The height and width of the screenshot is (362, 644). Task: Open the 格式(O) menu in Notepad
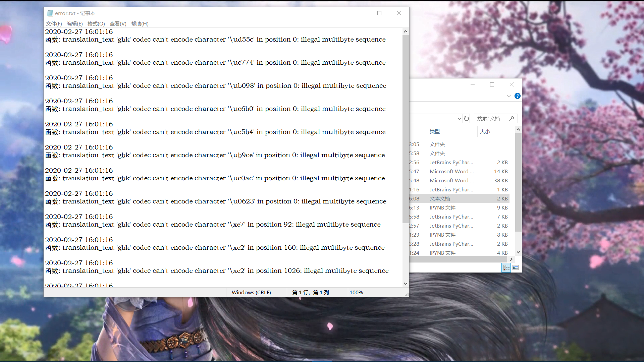click(x=96, y=23)
